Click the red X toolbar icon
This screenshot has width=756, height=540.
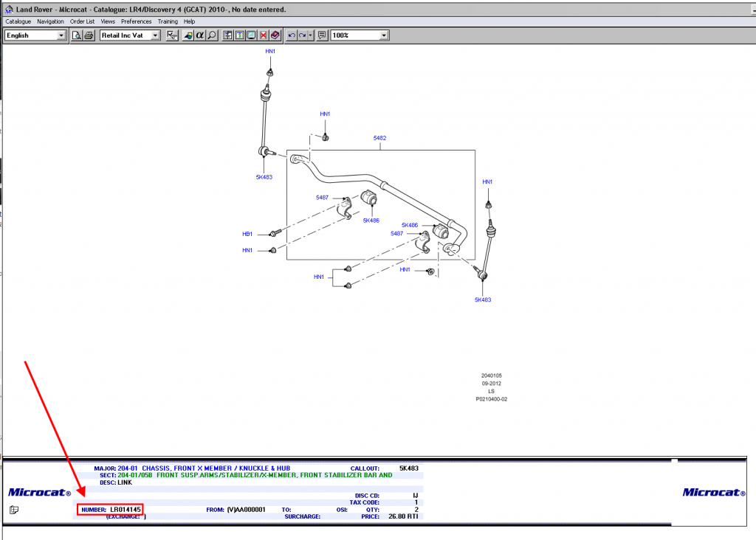point(264,35)
